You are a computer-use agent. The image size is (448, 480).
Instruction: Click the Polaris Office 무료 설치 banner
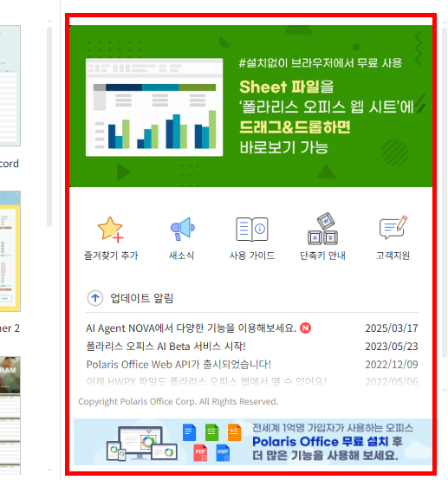coord(255,442)
